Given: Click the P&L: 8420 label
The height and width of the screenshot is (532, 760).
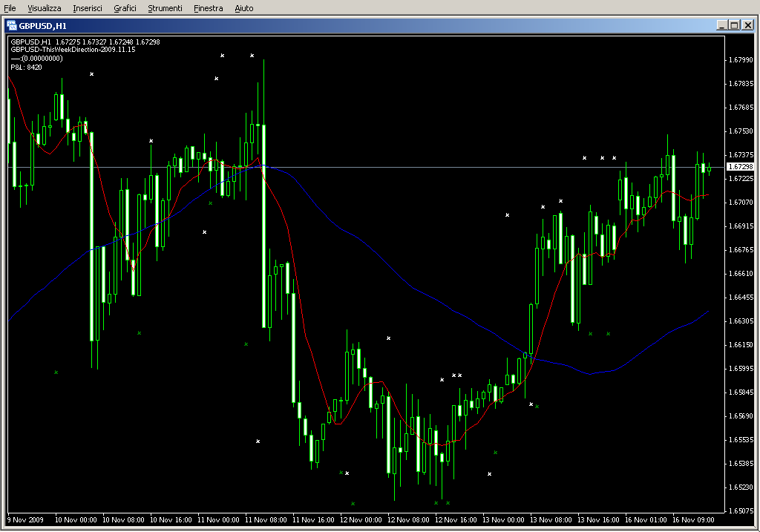Looking at the screenshot, I should pyautogui.click(x=26, y=68).
